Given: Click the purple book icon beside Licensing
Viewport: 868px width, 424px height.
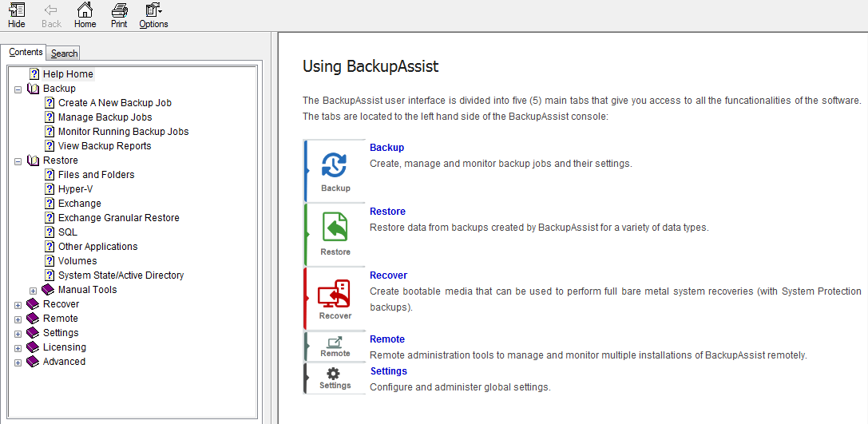Looking at the screenshot, I should pos(34,347).
